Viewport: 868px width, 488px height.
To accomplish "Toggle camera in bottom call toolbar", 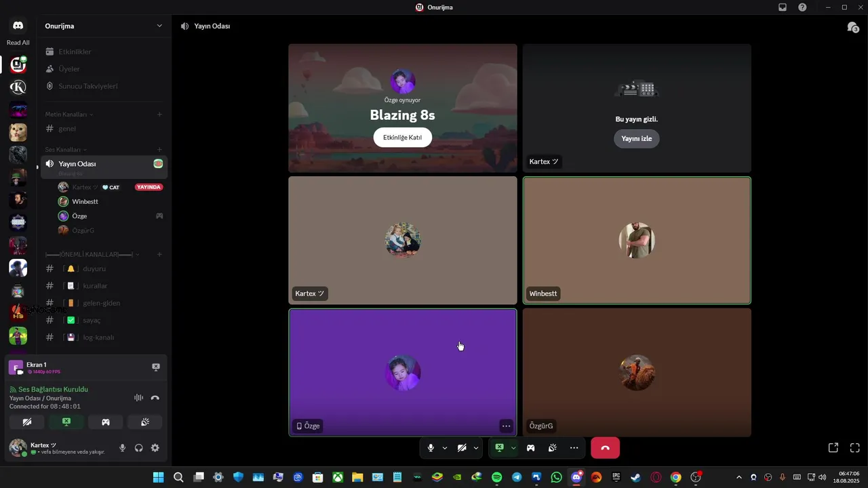I will pyautogui.click(x=462, y=448).
